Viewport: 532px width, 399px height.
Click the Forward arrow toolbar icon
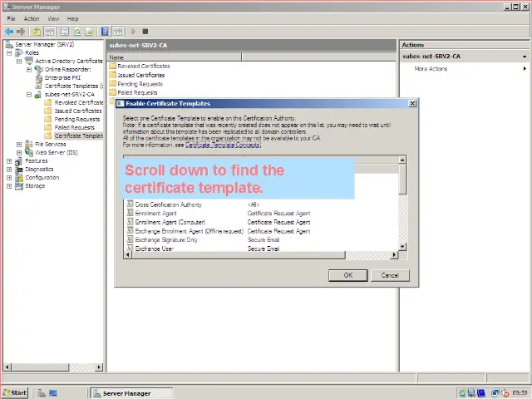click(x=21, y=32)
